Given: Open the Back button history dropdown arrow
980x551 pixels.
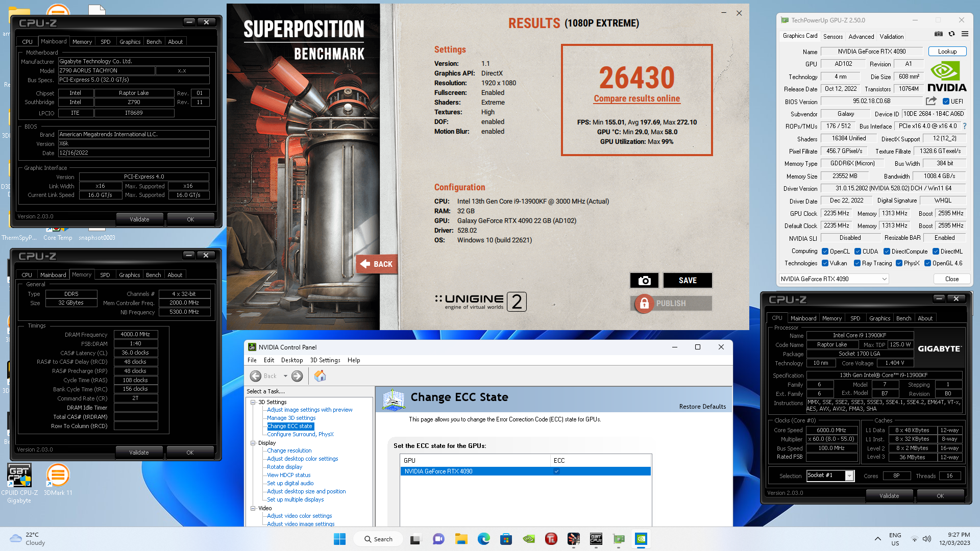Looking at the screenshot, I should pos(285,376).
